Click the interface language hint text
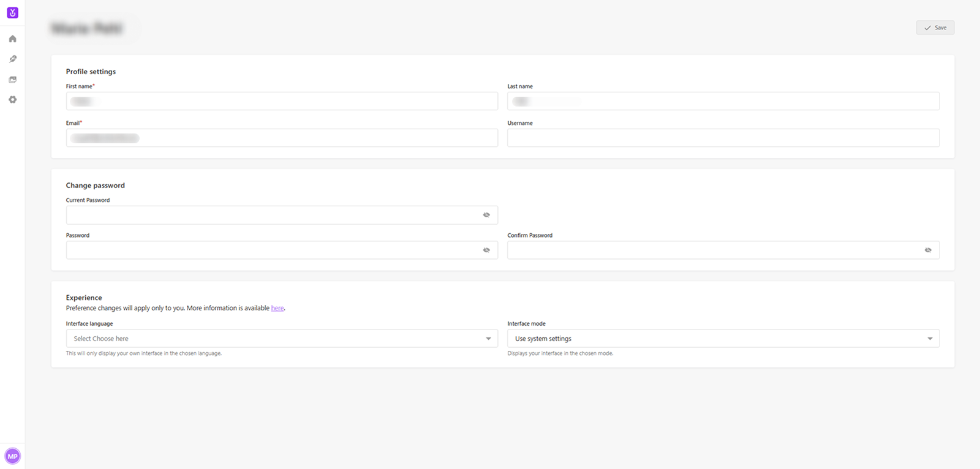The image size is (980, 469). [144, 353]
